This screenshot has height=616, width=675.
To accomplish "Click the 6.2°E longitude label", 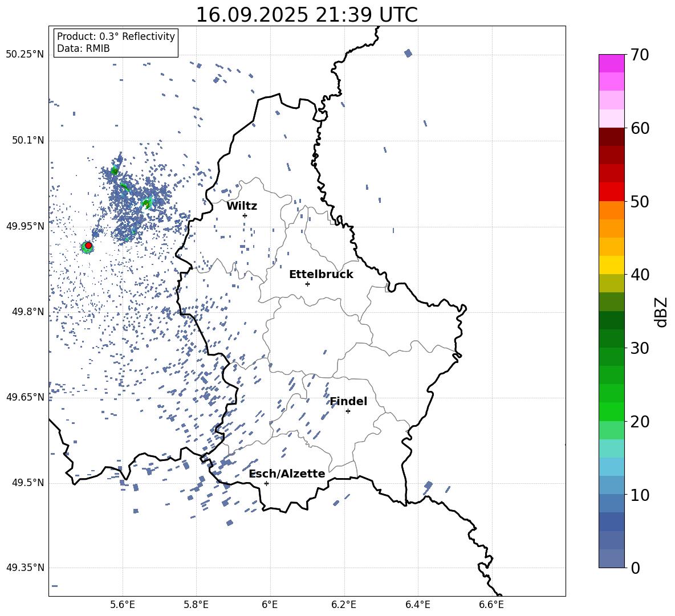I will (344, 605).
